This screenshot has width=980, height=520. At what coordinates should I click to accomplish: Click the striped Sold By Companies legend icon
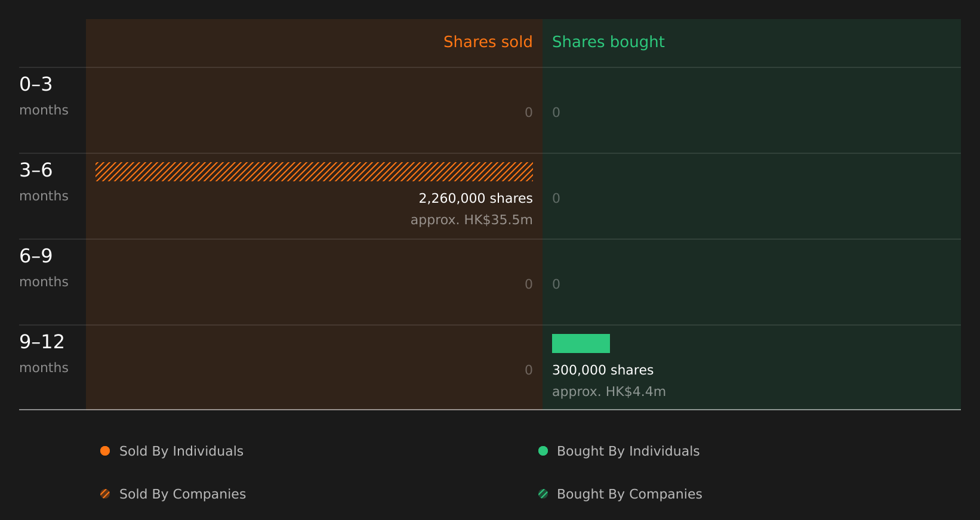[x=105, y=494]
